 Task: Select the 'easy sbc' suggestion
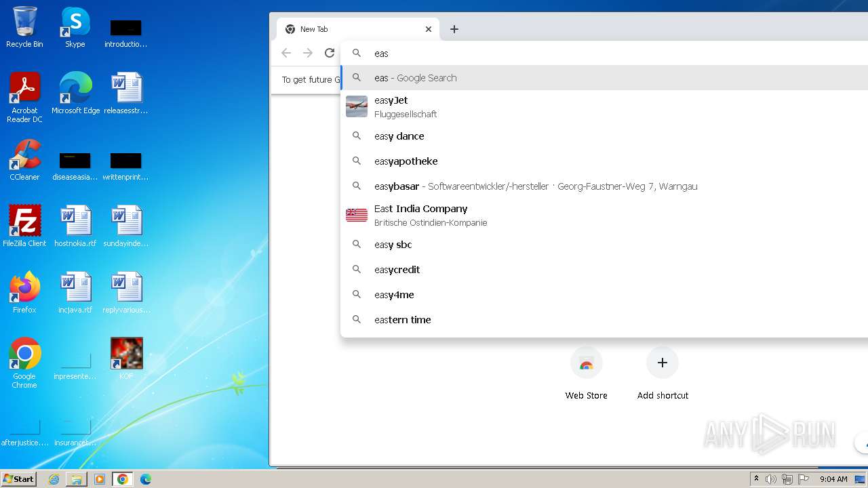[x=604, y=245]
